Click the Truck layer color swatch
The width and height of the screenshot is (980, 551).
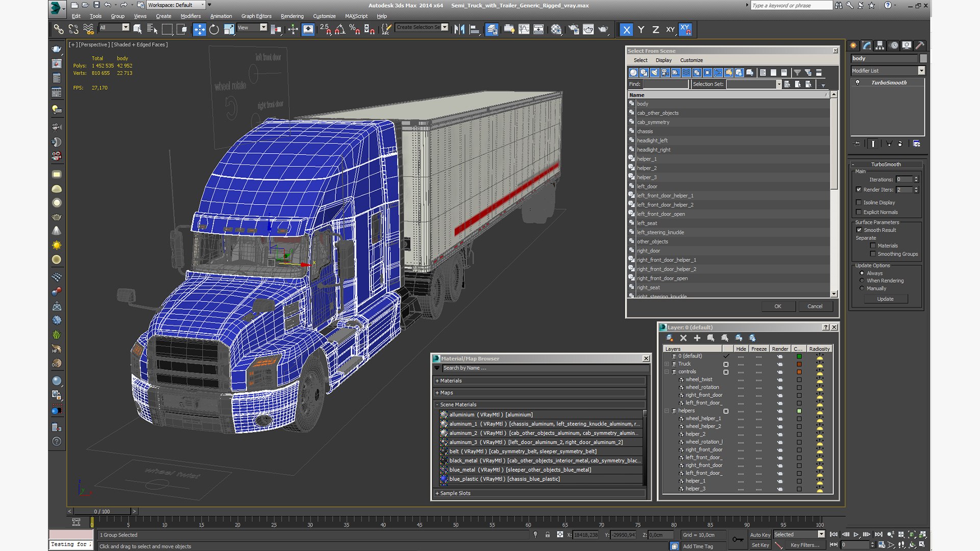pyautogui.click(x=799, y=364)
